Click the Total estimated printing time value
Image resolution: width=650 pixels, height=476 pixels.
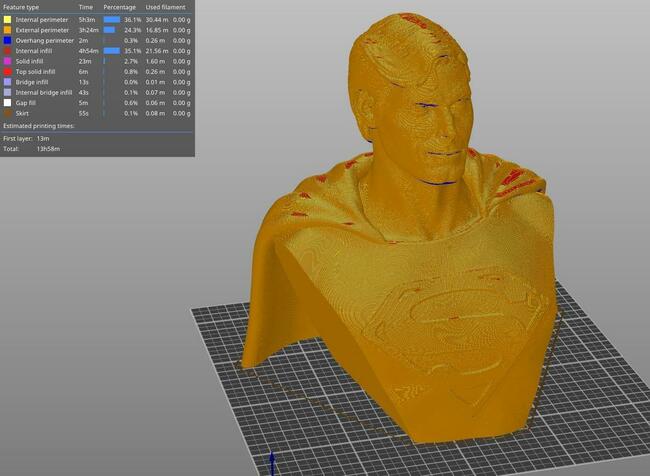tap(46, 148)
